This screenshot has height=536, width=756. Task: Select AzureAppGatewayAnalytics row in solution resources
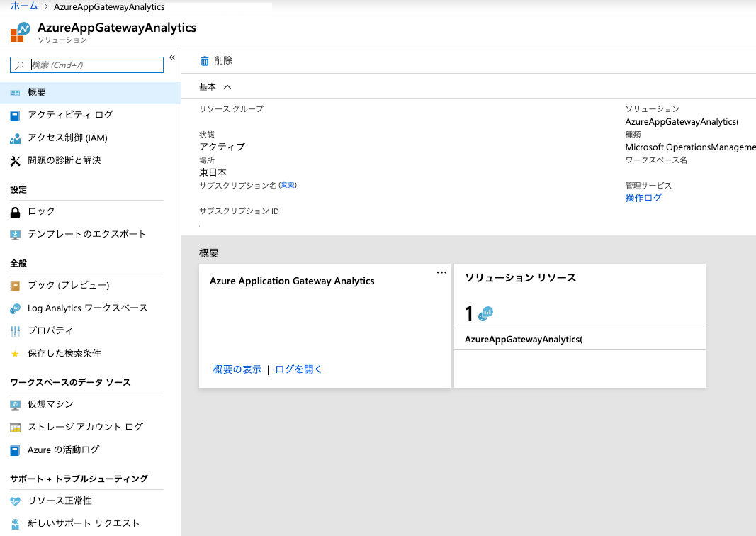[580, 339]
